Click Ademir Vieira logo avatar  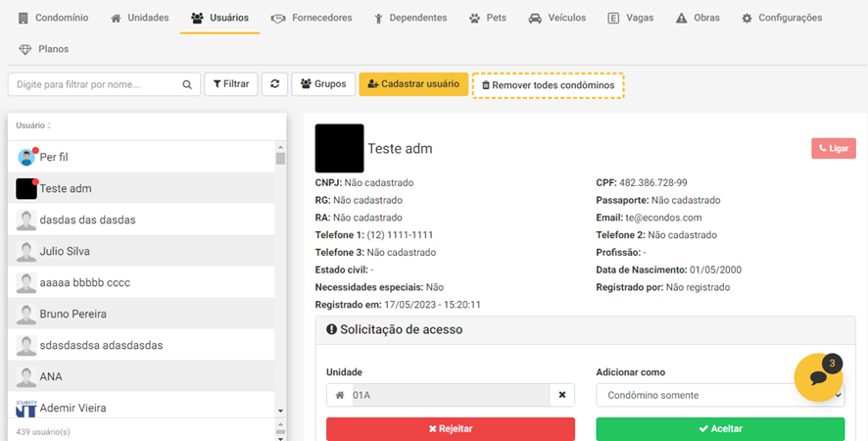tap(26, 409)
